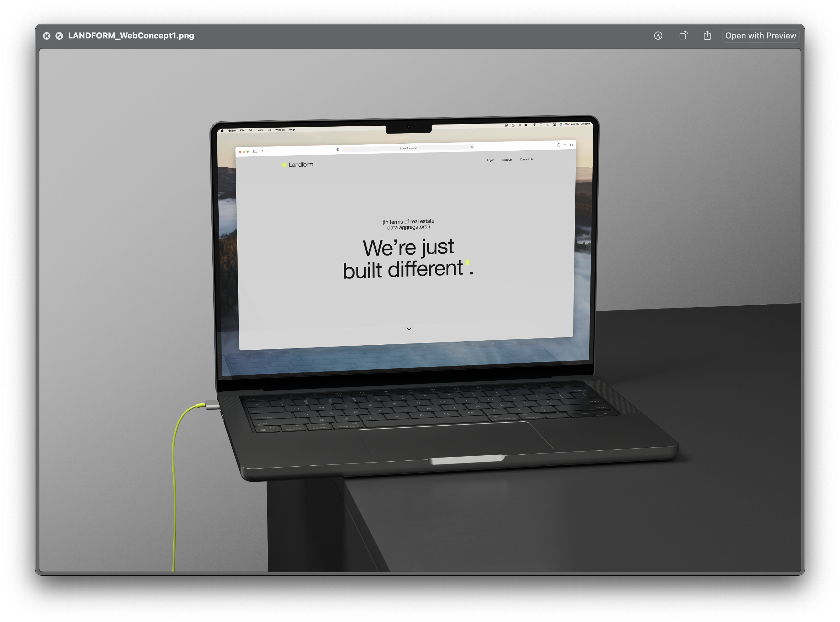Click the down chevron below the headline
840x622 pixels.
[409, 329]
